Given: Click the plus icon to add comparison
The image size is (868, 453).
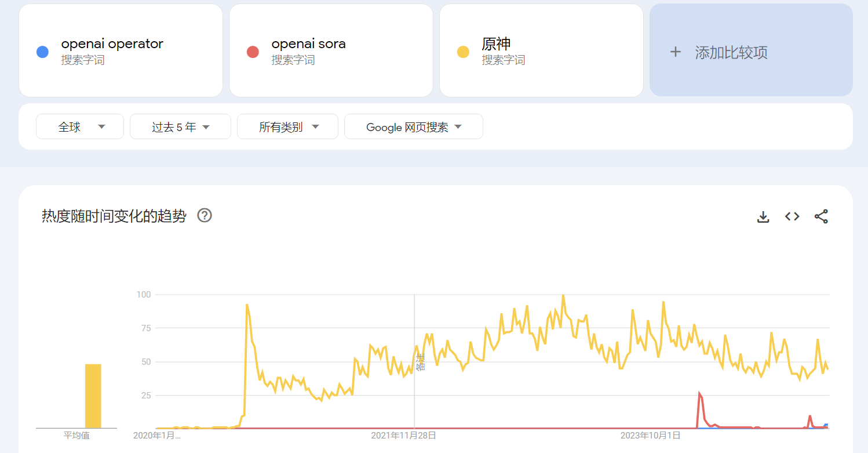Looking at the screenshot, I should pyautogui.click(x=675, y=52).
